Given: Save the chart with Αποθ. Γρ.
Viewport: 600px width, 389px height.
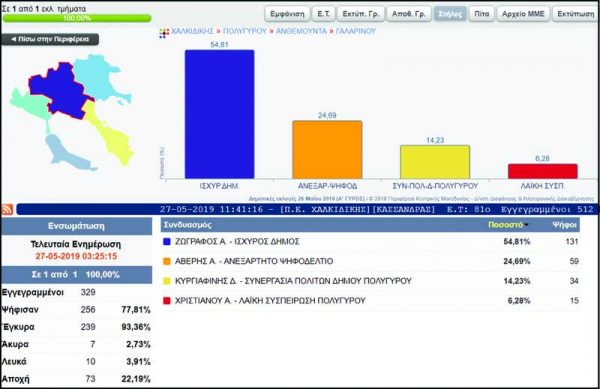Looking at the screenshot, I should click(x=409, y=14).
